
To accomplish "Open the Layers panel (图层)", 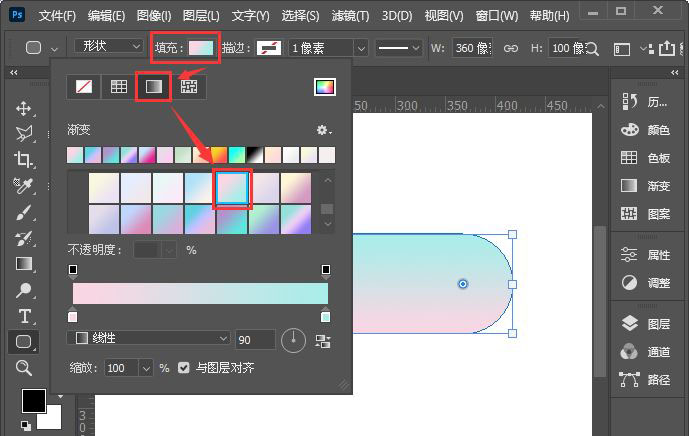I will tap(645, 324).
